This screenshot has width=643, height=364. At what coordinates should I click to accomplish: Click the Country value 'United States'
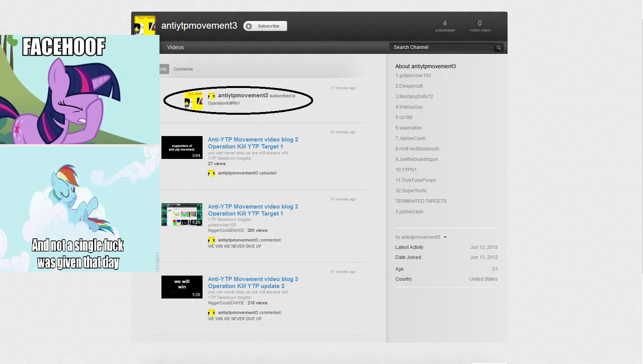(483, 279)
